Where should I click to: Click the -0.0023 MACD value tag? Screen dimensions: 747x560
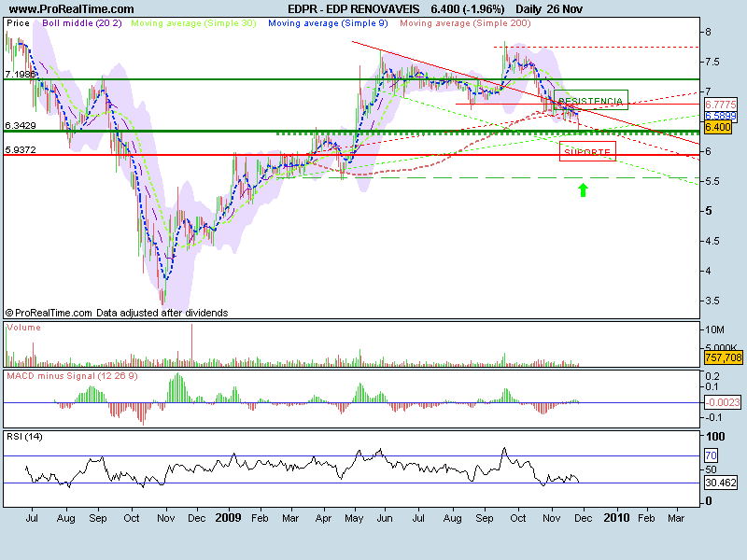(x=723, y=402)
